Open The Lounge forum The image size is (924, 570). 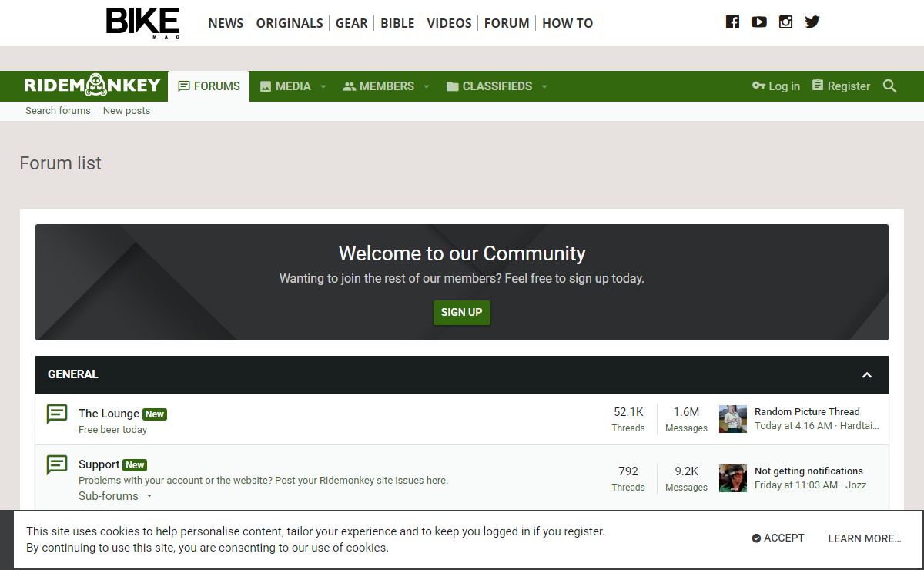[109, 414]
